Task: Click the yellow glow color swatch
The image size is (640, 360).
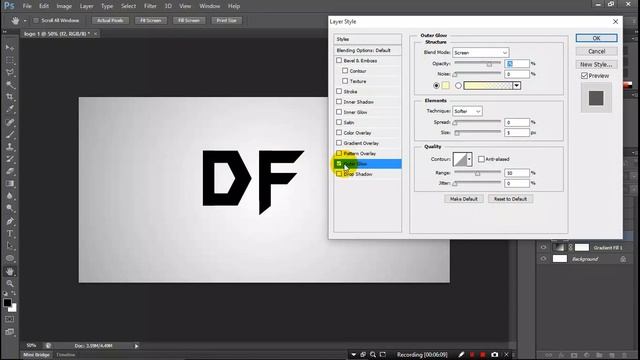Action: [x=446, y=85]
